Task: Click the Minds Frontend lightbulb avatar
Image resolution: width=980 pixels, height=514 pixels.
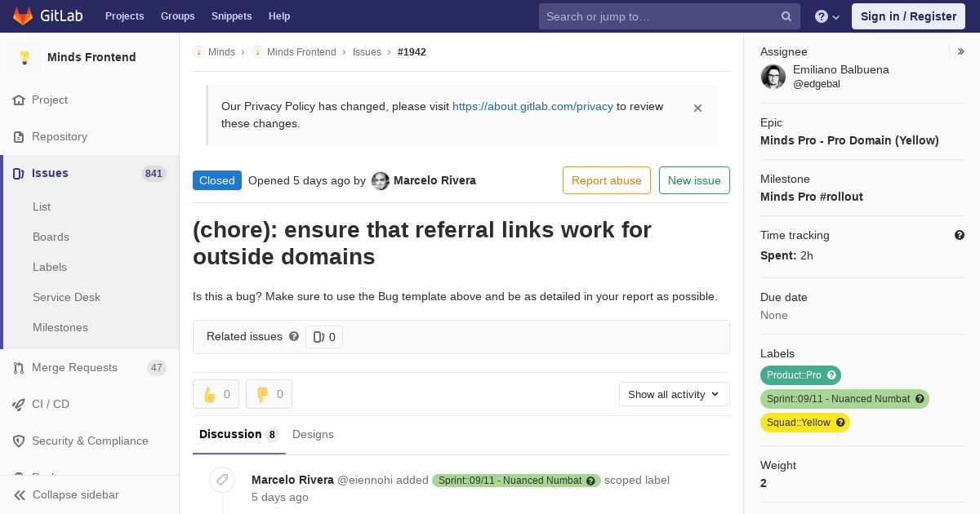Action: (x=24, y=57)
